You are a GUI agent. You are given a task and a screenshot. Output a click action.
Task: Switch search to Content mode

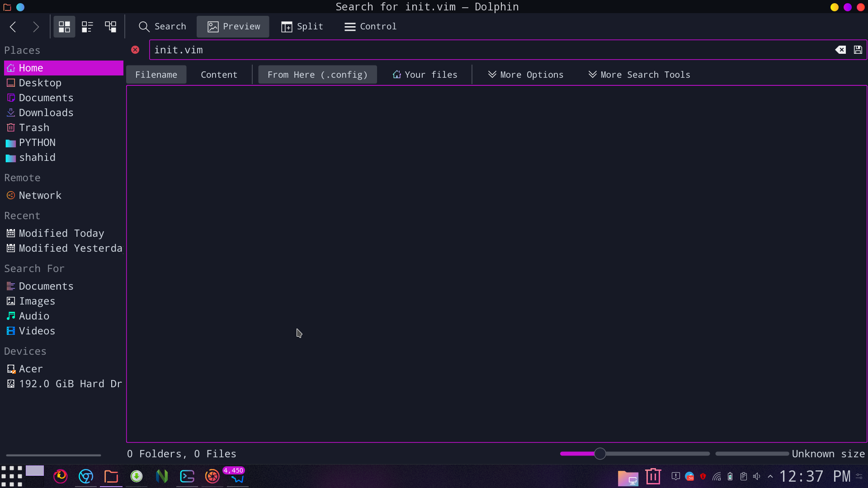pos(219,75)
